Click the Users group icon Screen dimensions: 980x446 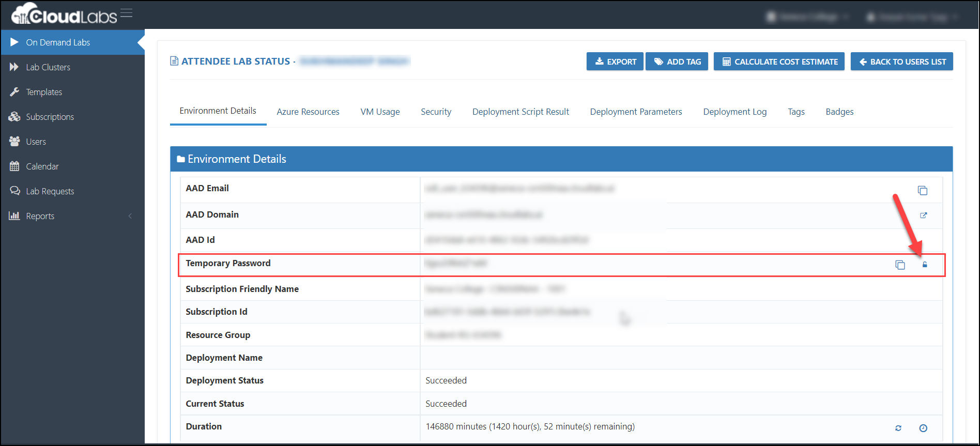(x=14, y=141)
